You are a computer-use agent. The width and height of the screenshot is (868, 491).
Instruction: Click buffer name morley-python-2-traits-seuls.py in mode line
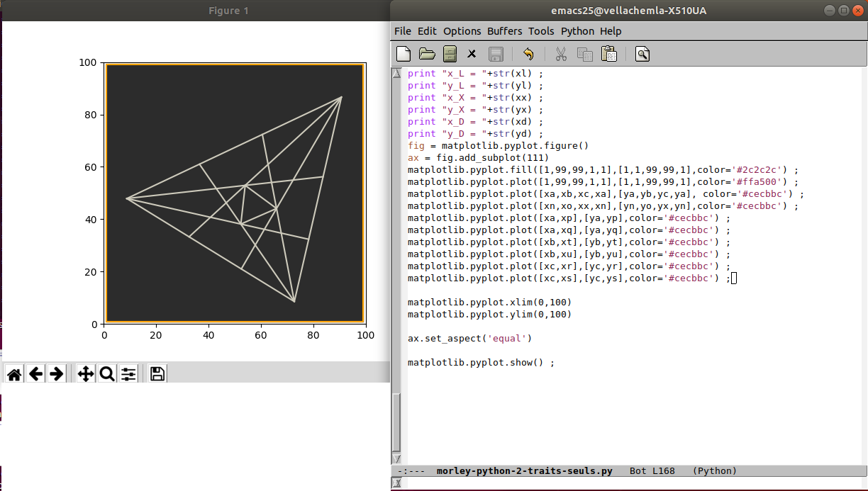(524, 471)
